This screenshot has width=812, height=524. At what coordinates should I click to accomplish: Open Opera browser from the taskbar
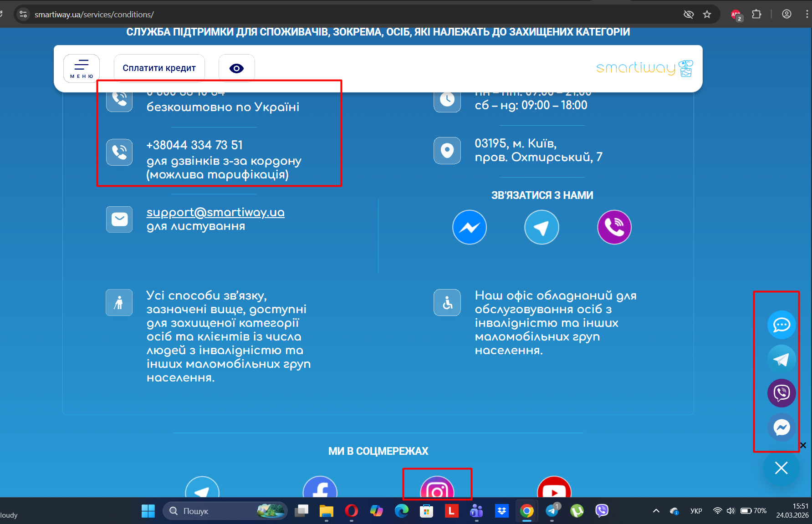tap(351, 511)
